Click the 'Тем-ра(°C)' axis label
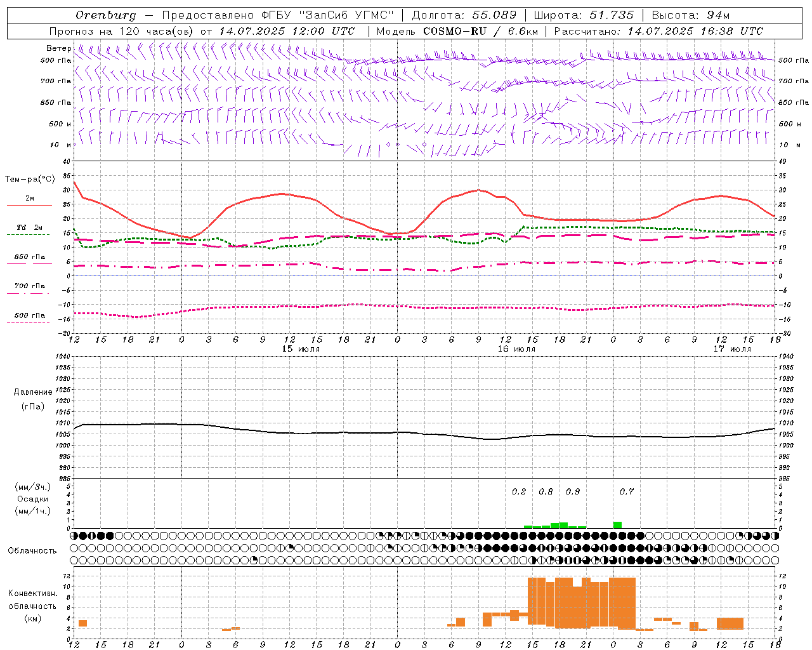Viewport: 812px width, 650px height. pos(30,180)
